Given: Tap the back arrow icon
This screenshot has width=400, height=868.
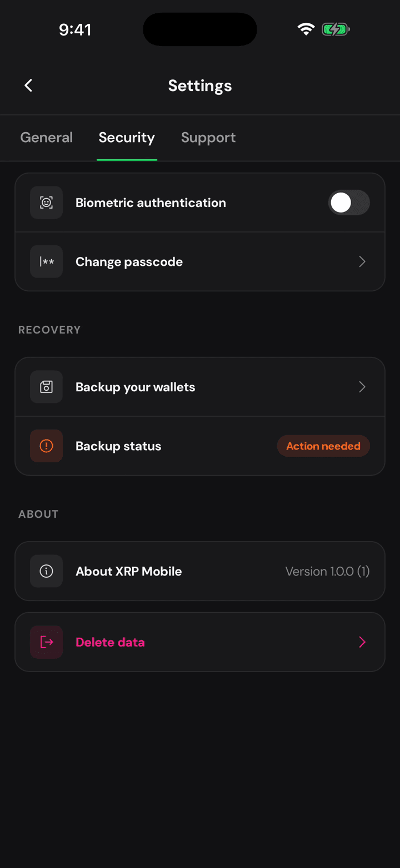Looking at the screenshot, I should pyautogui.click(x=28, y=85).
